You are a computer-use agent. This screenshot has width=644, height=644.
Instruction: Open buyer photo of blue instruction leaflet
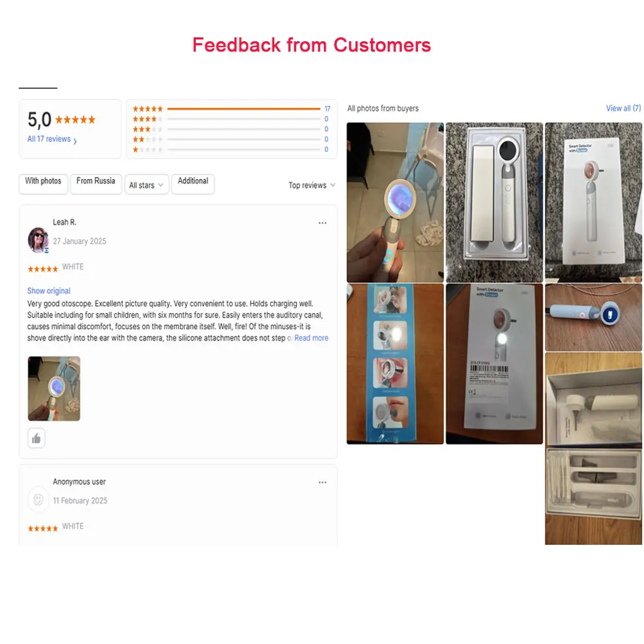[x=395, y=364]
